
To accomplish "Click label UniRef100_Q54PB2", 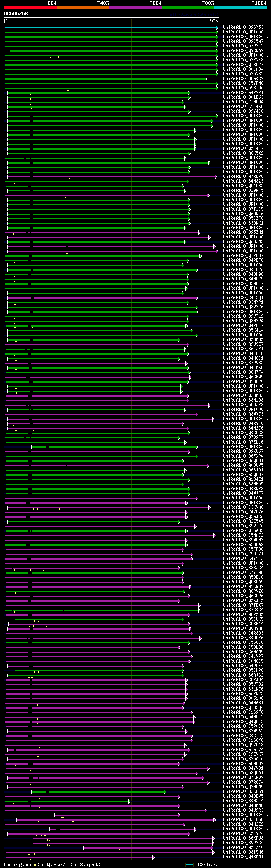I will point(243,186).
